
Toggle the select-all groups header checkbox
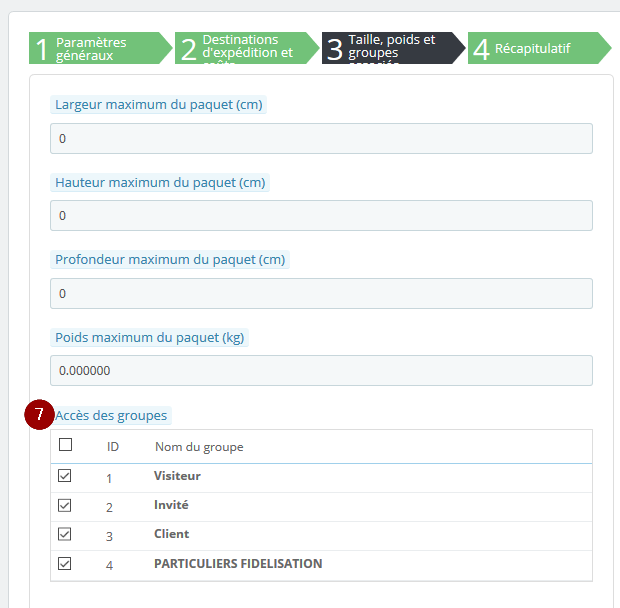click(65, 445)
